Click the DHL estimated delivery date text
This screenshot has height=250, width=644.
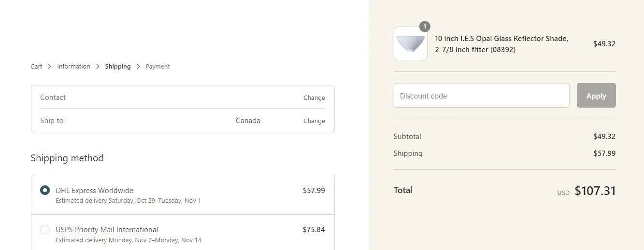pos(128,200)
